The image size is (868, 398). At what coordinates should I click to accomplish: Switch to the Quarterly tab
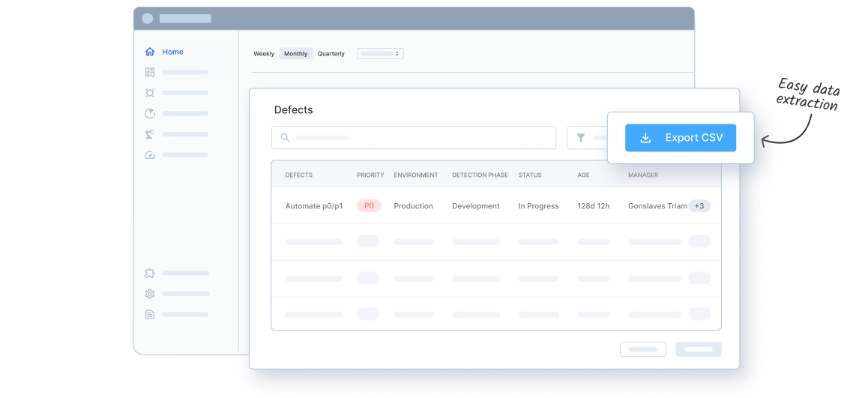[x=331, y=54]
